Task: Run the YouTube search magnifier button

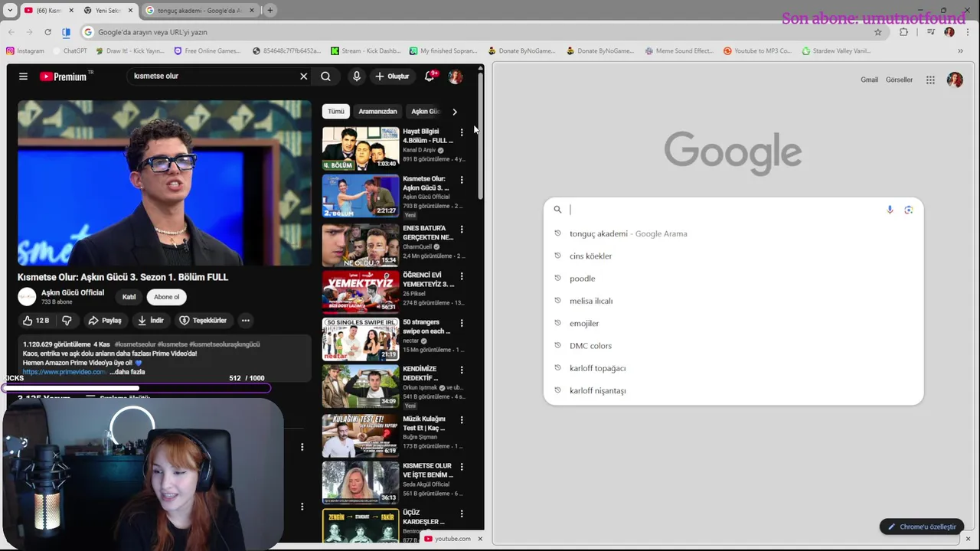Action: point(325,77)
